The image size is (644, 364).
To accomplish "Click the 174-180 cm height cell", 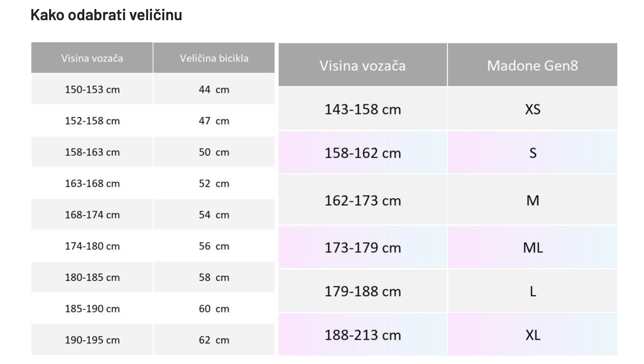I will tap(92, 246).
